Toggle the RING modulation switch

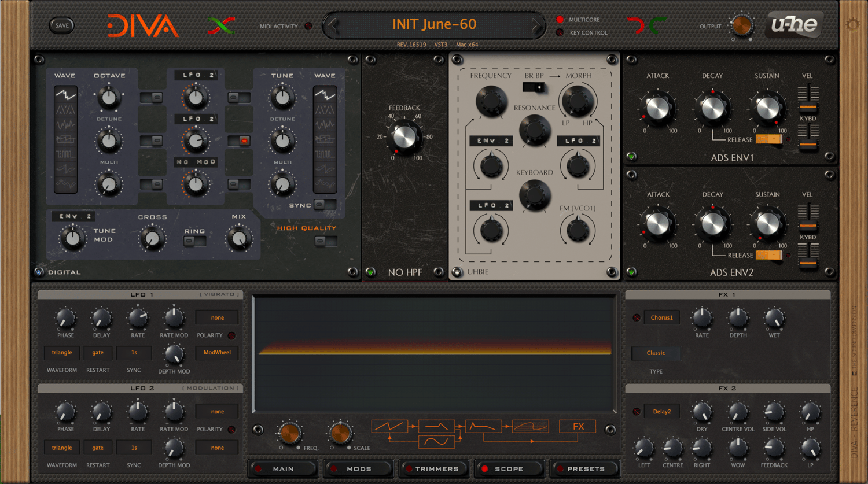coord(194,241)
